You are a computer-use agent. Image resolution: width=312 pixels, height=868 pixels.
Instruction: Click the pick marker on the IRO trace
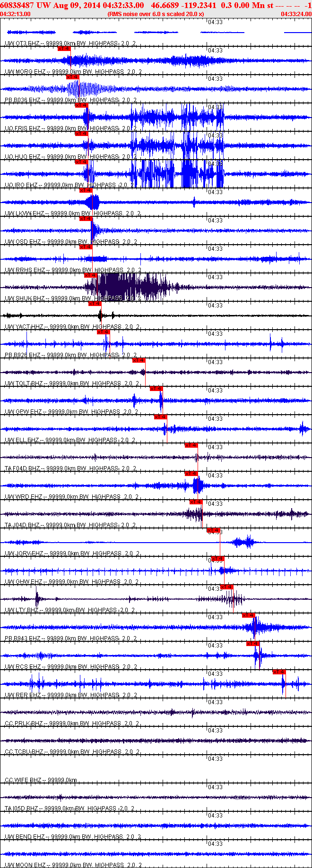point(81,162)
